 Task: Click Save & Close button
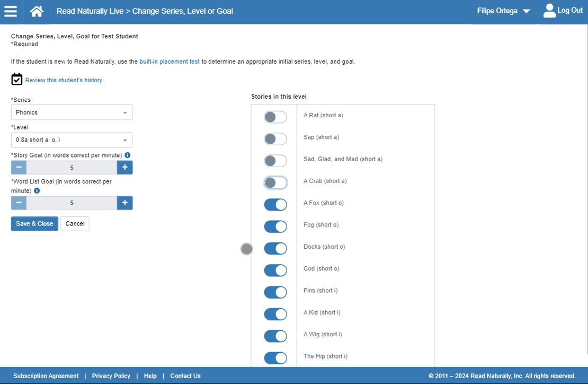click(34, 224)
